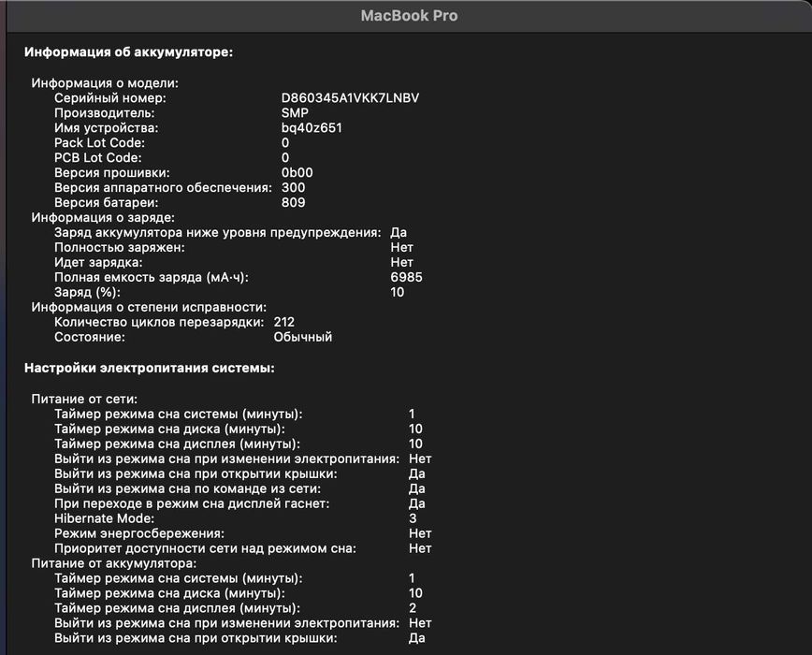
Task: Click the "Состояние:" label
Action: 90,337
